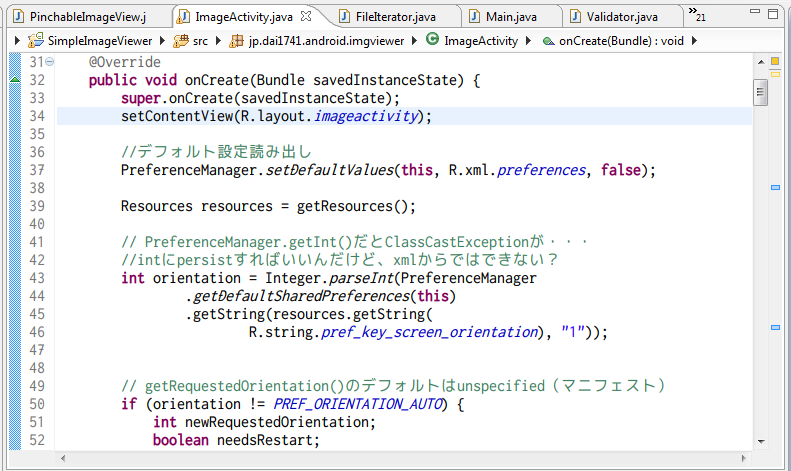Click the horizontal scrollbar left arrow
Screen dimensions: 791x471
pos(63,458)
